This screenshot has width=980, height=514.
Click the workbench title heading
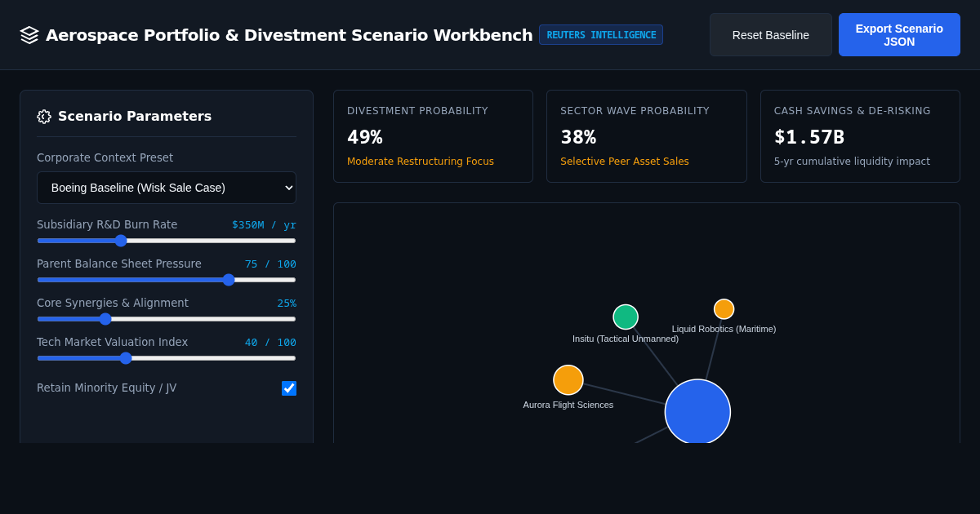[289, 35]
